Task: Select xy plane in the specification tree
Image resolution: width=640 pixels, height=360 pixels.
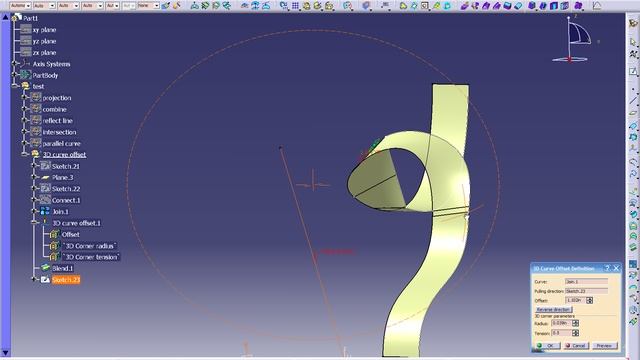Action: click(x=44, y=30)
